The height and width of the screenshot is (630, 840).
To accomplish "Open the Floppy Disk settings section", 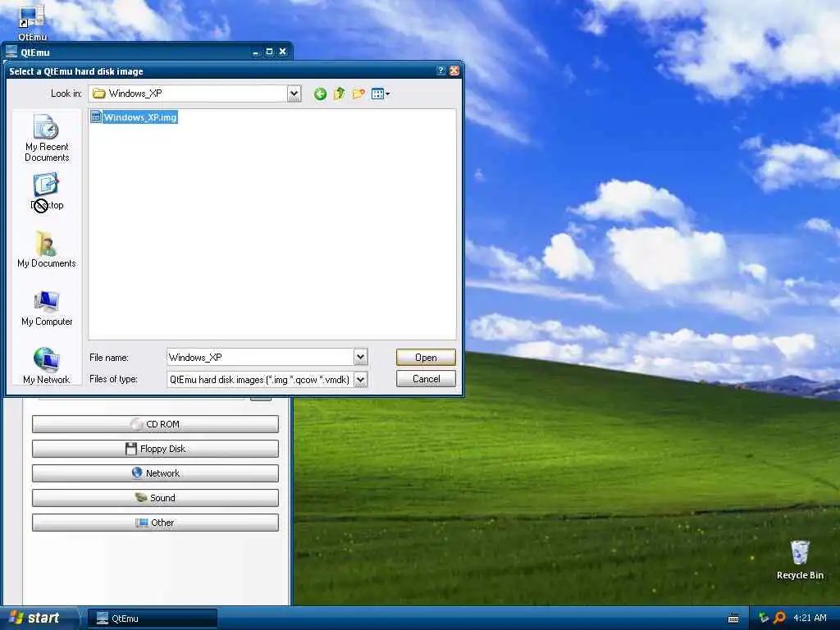I will pos(155,449).
